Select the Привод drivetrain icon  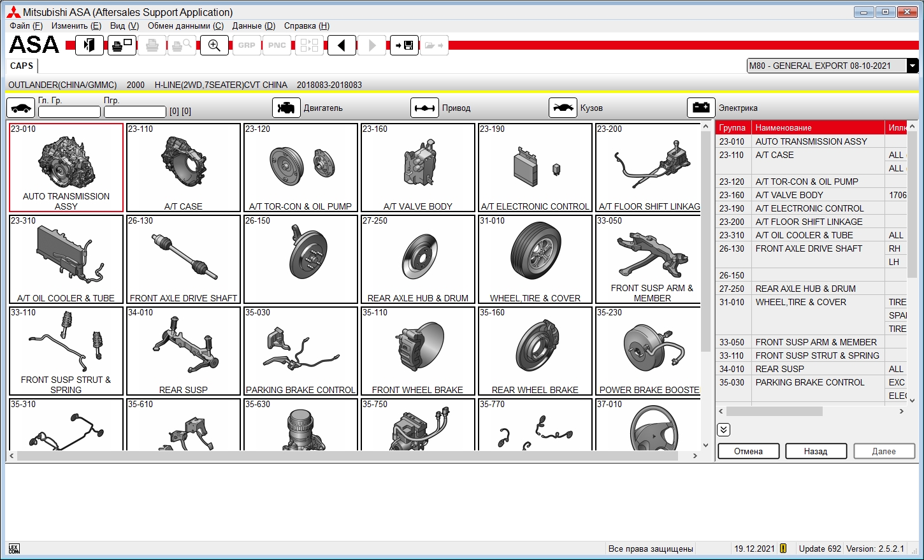424,108
